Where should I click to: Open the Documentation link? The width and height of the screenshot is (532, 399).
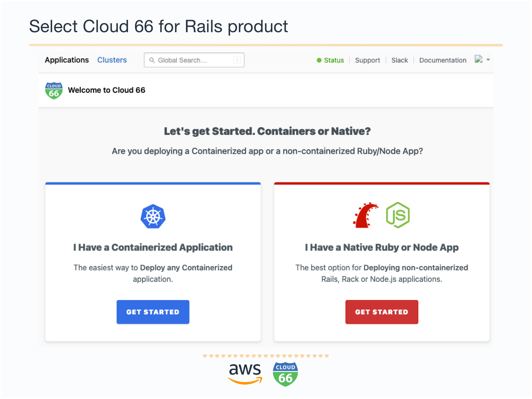click(x=443, y=60)
